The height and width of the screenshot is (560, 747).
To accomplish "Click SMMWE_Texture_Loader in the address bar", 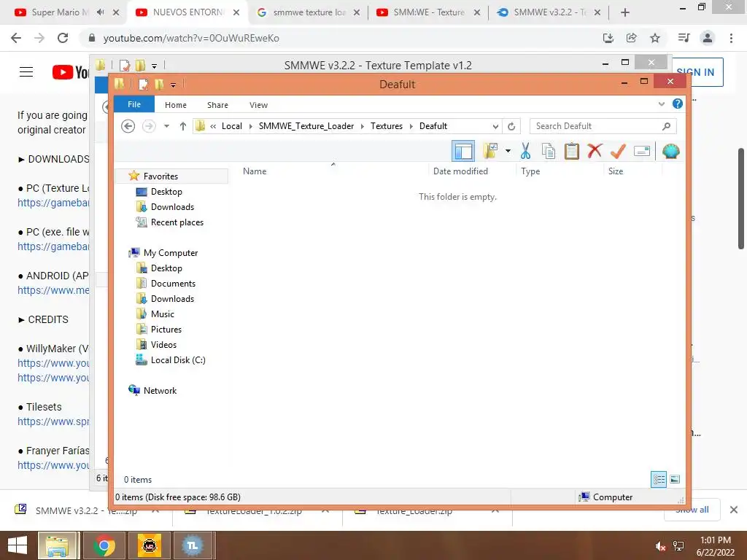I will [306, 126].
